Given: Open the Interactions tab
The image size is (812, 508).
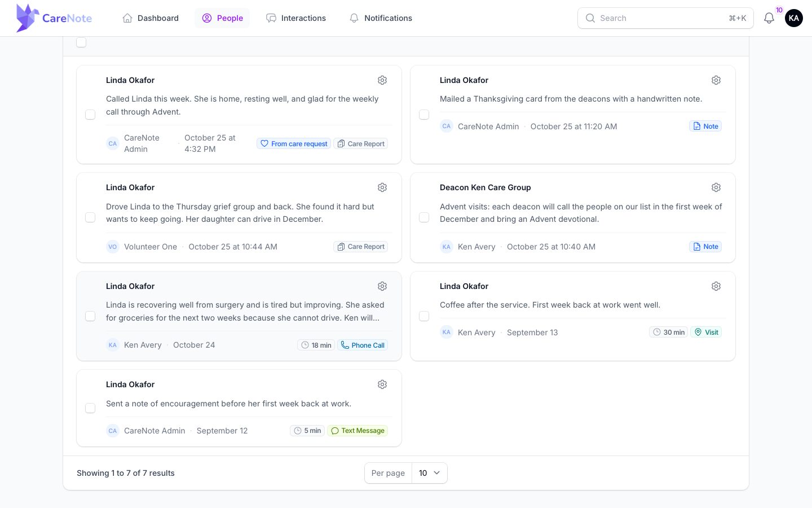Looking at the screenshot, I should click(296, 18).
